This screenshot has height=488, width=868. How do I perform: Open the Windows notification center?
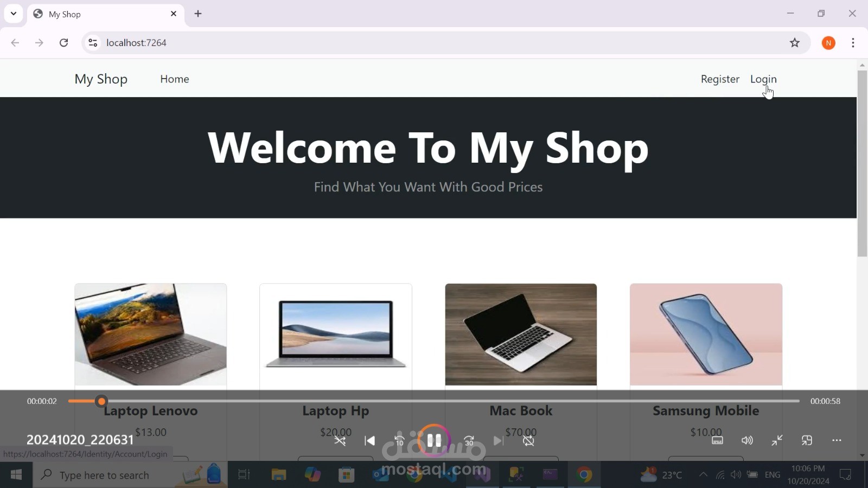pos(845,475)
